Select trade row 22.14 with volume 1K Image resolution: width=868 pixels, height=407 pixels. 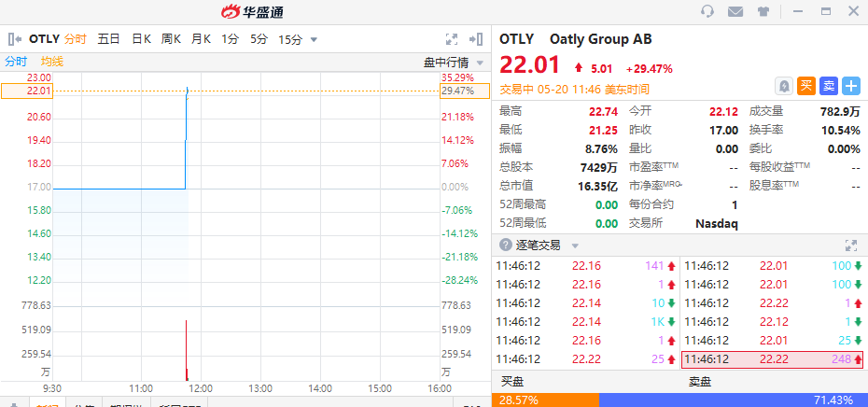[586, 322]
